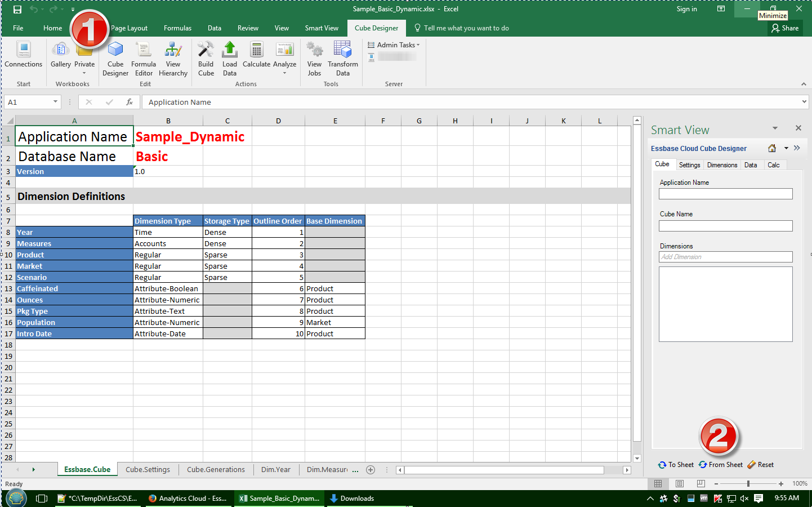The height and width of the screenshot is (507, 812).
Task: Open the Settings tab in Cube Designer panel
Action: coord(689,165)
